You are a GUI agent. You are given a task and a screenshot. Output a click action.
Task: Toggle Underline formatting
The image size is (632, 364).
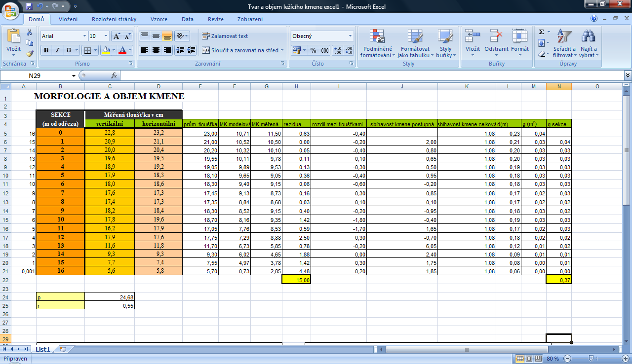[x=69, y=50]
